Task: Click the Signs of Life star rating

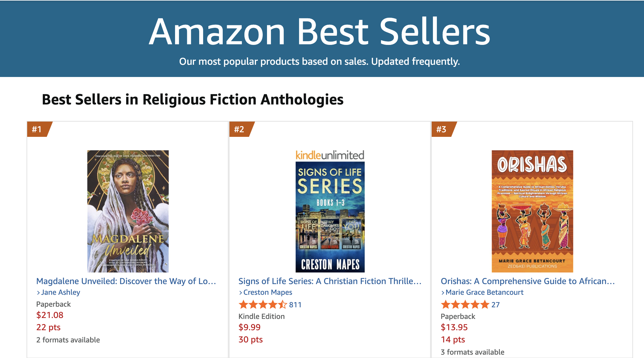Action: (263, 305)
